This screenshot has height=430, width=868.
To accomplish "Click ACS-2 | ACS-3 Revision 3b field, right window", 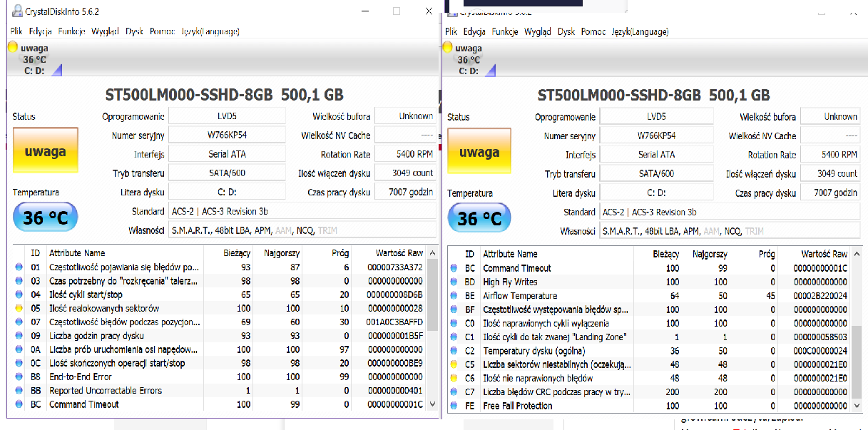I will pos(729,212).
